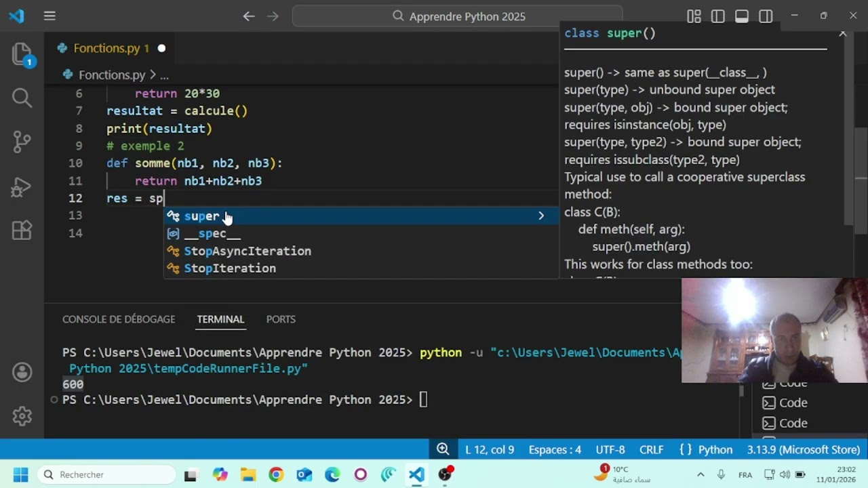868x488 pixels.
Task: Switch to the CONSOLE DE DÉBOGAGE tab
Action: 119,319
